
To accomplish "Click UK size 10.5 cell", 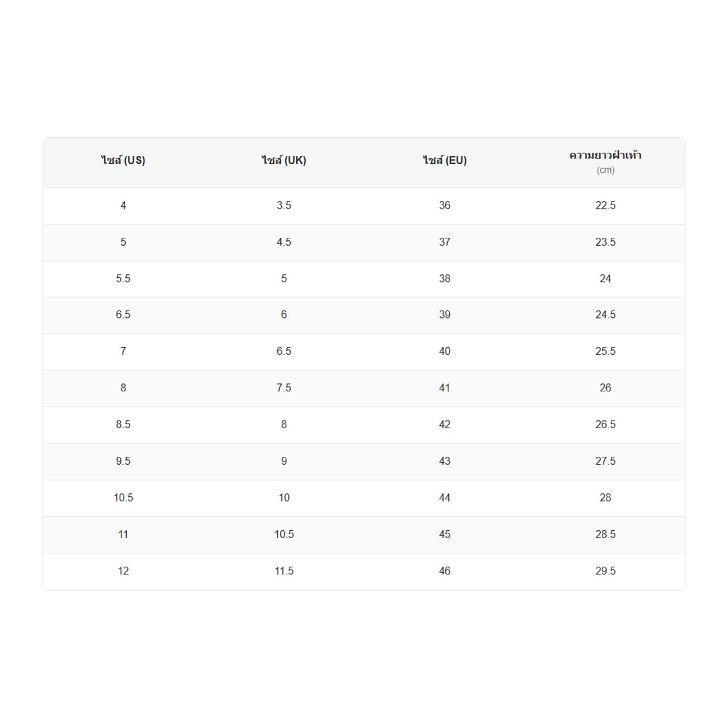I will pos(284,534).
